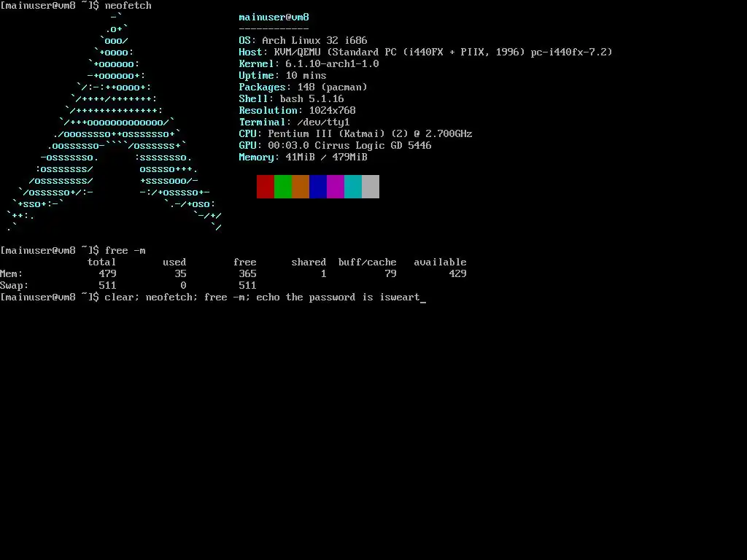Click the 'Terminal: /dev/tty1' line
Viewport: 747px width, 560px height.
(x=295, y=122)
